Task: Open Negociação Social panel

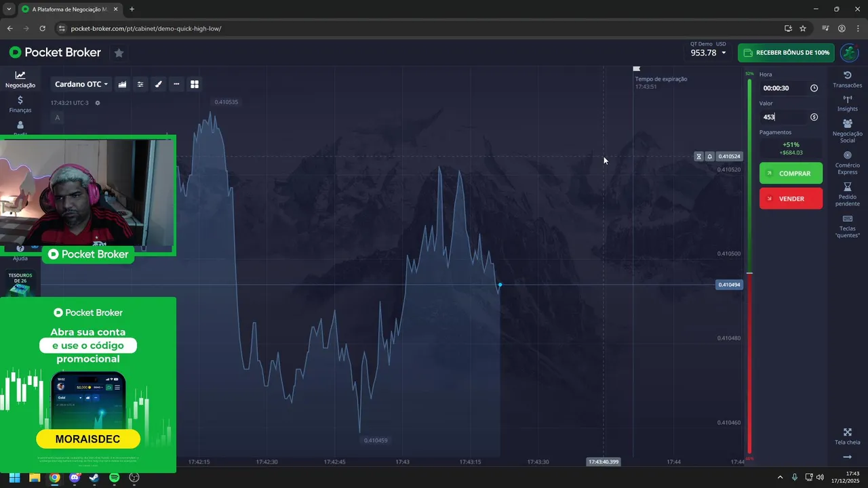Action: [847, 131]
